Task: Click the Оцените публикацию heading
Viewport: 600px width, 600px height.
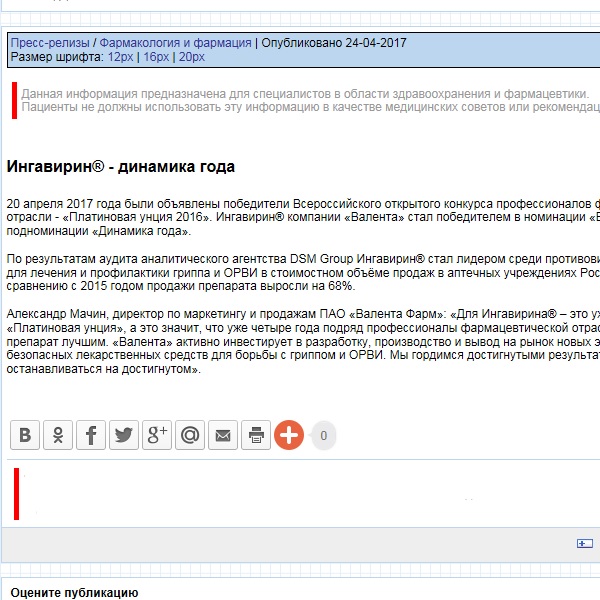Action: tap(74, 592)
